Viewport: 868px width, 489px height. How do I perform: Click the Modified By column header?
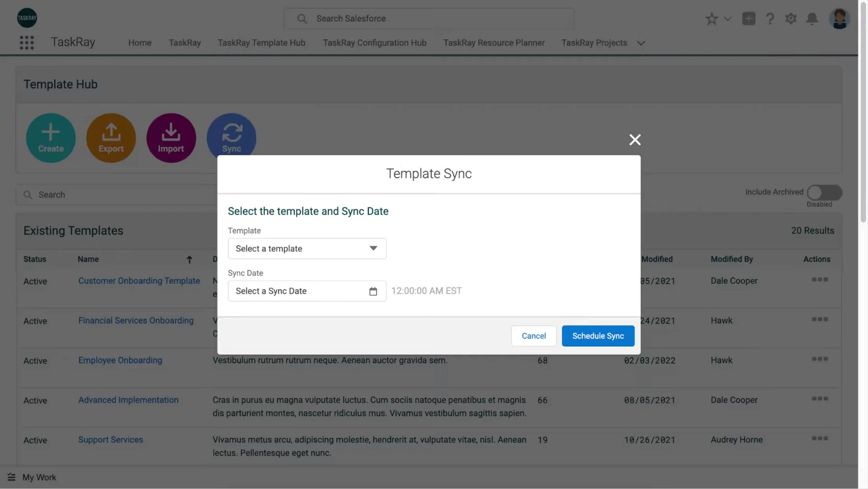point(731,259)
